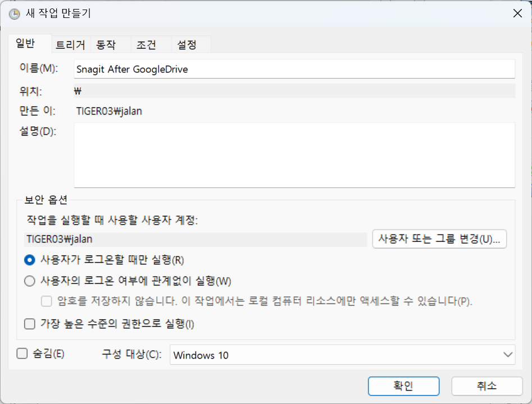532x404 pixels.
Task: Select 사용자가 로그온할 때만 실행 radio option
Action: (30, 260)
